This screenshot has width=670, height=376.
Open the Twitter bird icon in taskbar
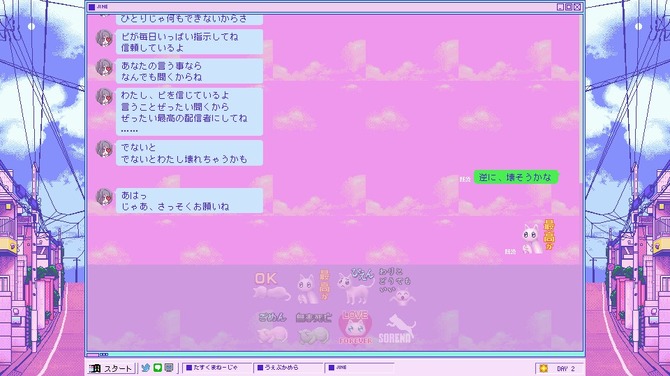click(x=145, y=367)
